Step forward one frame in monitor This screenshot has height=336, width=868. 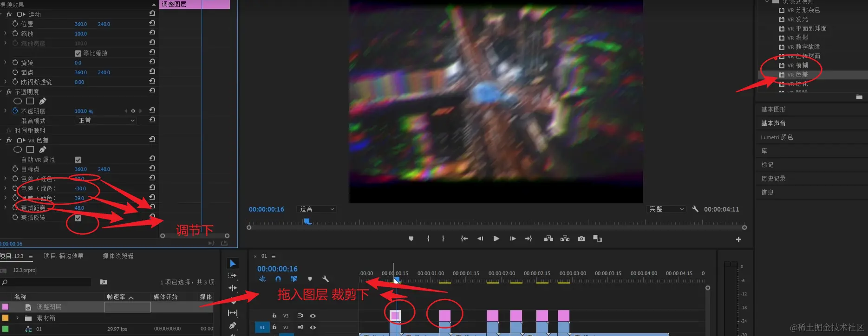pyautogui.click(x=513, y=239)
